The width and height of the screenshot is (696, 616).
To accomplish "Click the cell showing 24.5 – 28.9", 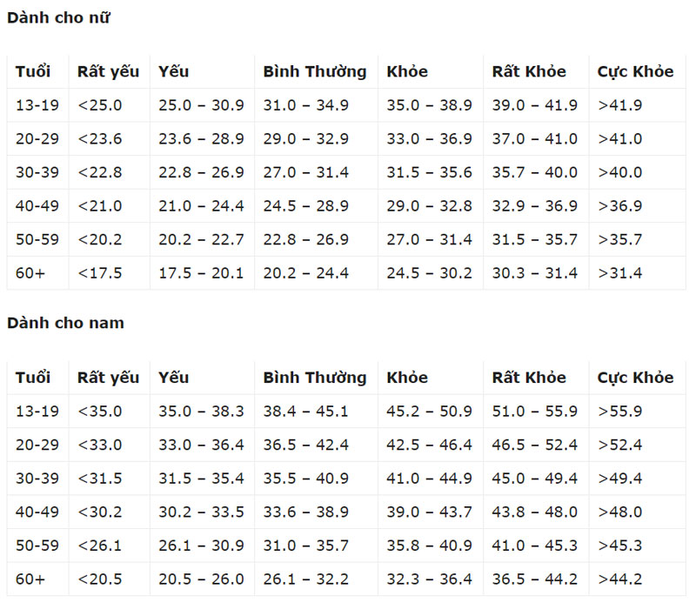I will tap(305, 206).
